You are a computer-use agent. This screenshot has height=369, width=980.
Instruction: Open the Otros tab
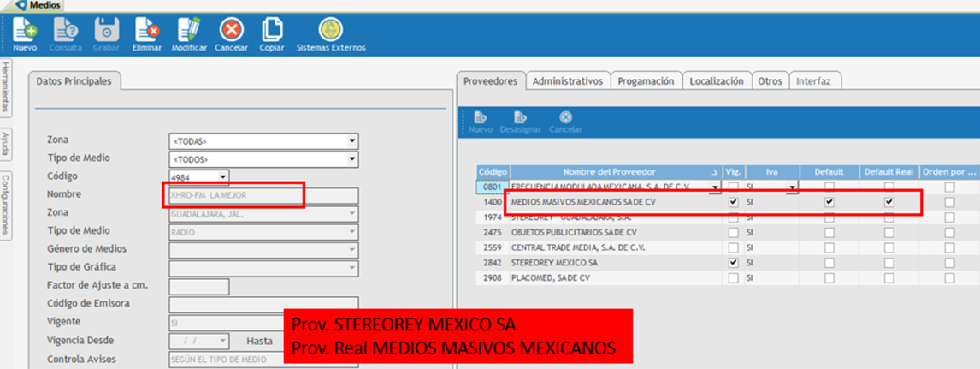tap(770, 81)
